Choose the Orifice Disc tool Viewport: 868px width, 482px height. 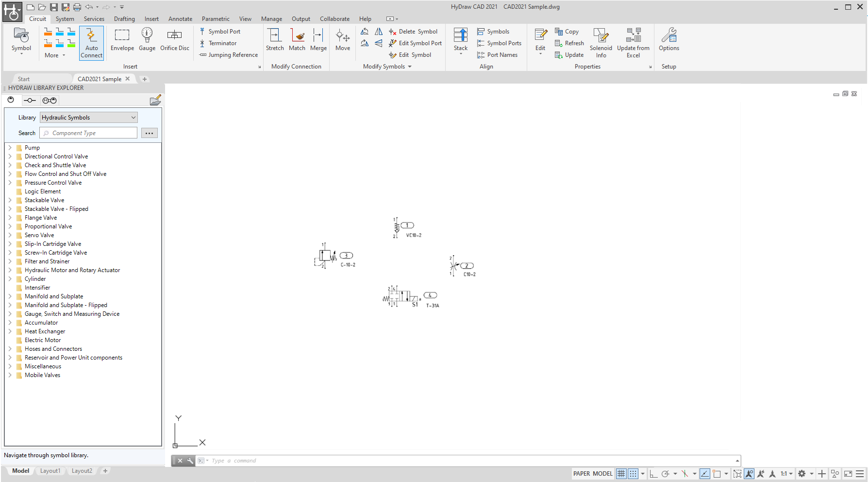coord(175,40)
